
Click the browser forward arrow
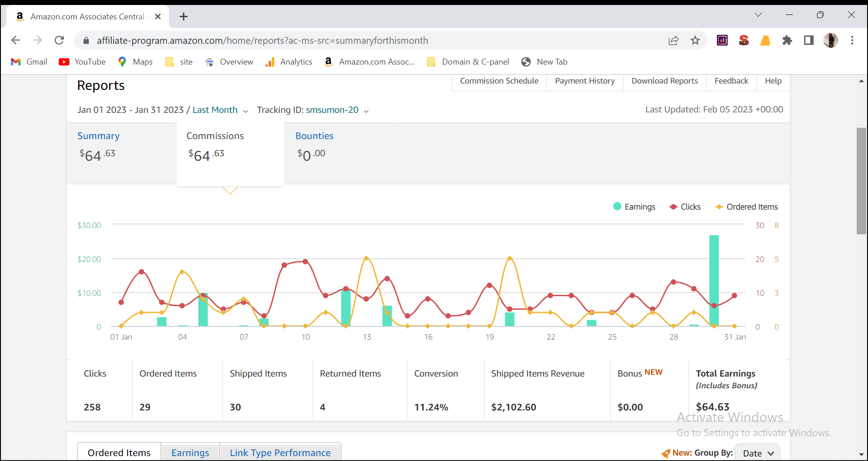coord(37,40)
